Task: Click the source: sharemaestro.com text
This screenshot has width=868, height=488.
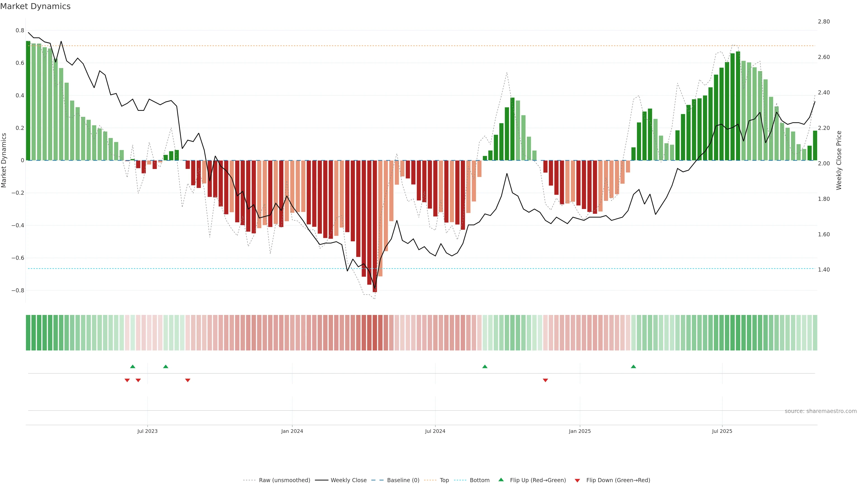Action: (821, 411)
